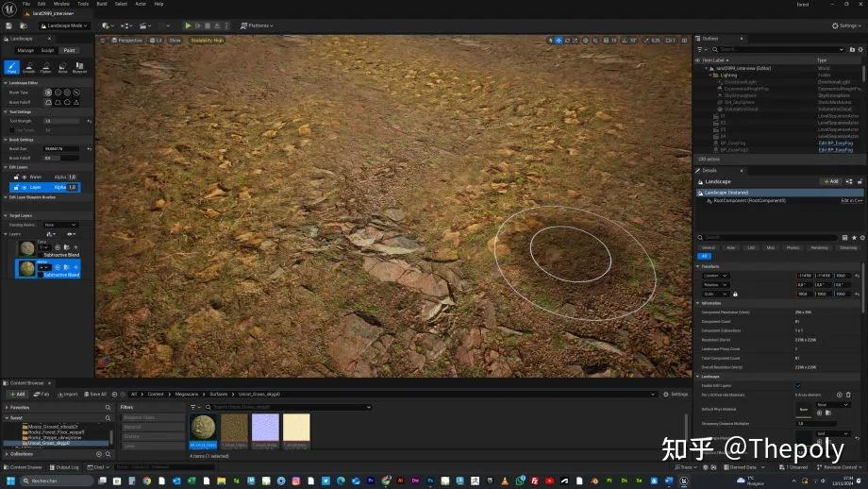
Task: Switch to the Sculpt tab
Action: click(47, 50)
